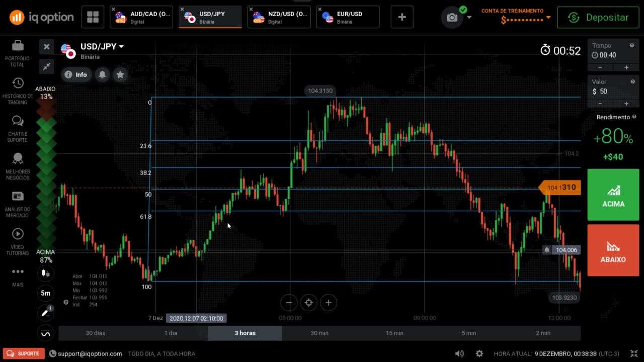Select the 30 dias time range
The height and width of the screenshot is (362, 644).
(x=96, y=333)
